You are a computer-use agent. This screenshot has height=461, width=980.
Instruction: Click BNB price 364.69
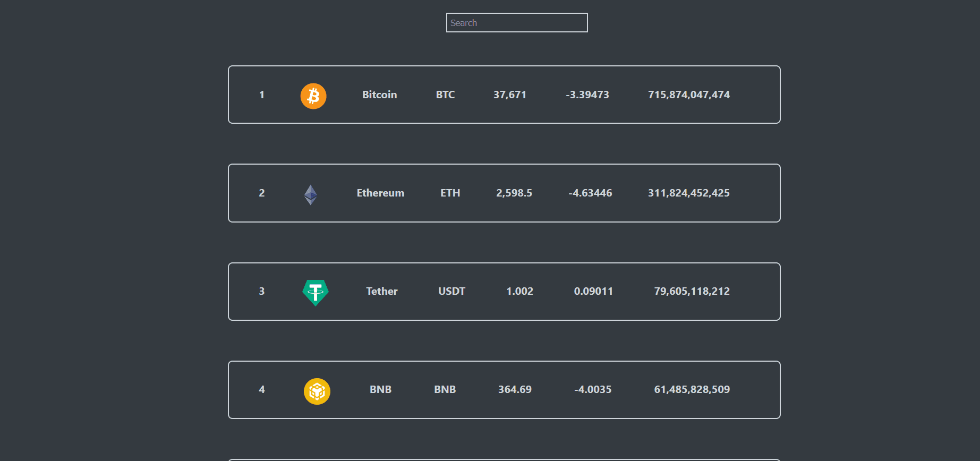515,389
